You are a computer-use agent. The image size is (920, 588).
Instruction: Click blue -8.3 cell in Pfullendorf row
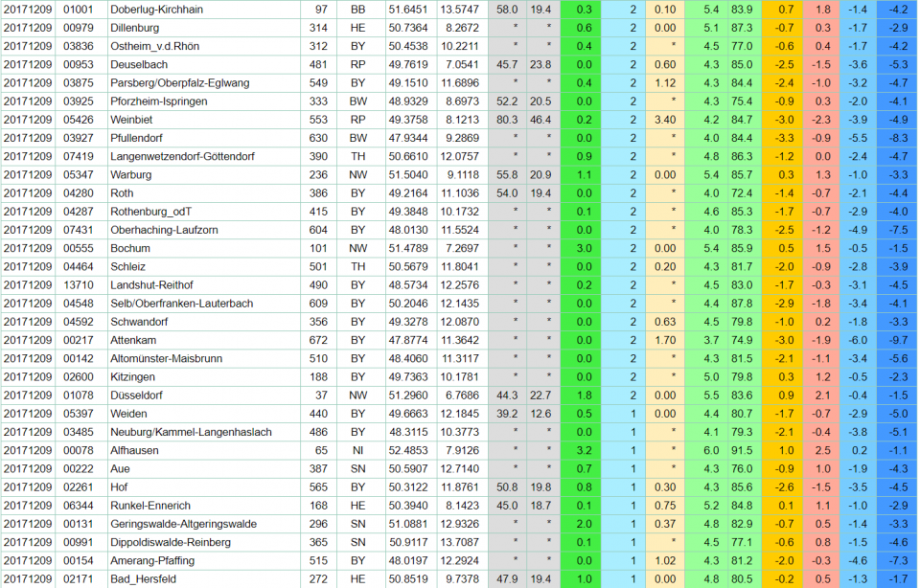(x=898, y=138)
